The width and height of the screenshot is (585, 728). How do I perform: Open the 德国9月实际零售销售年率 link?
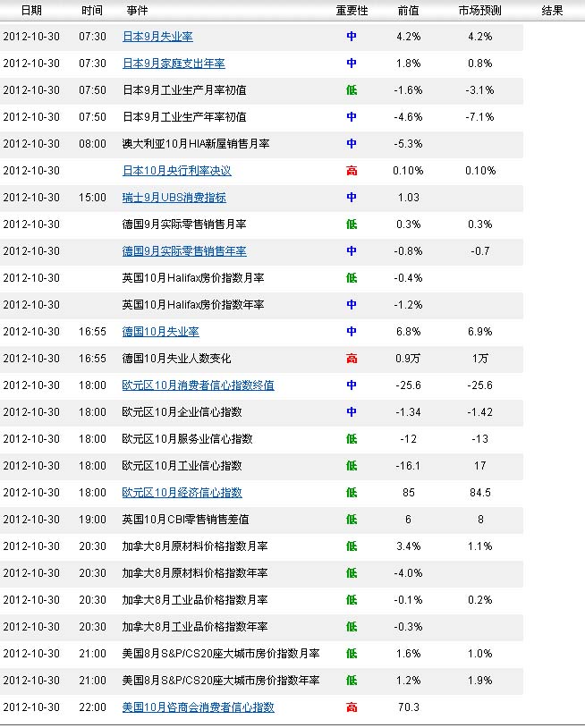(184, 251)
